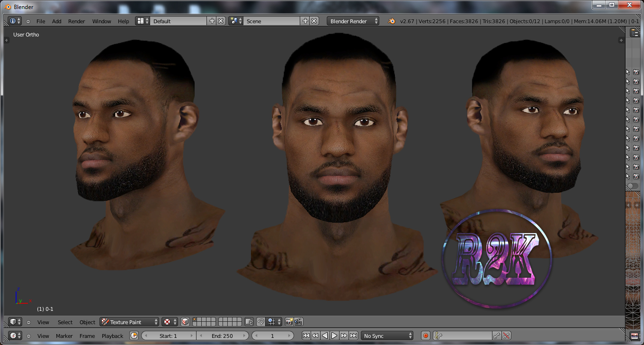The image size is (644, 345).
Task: Open the Playback menu in the timeline
Action: [x=112, y=336]
